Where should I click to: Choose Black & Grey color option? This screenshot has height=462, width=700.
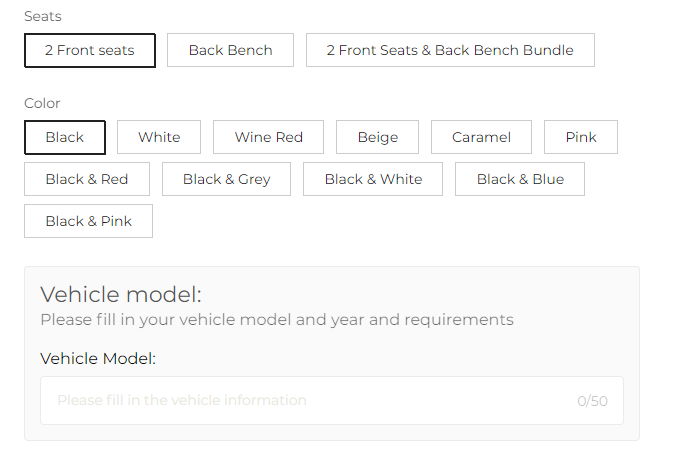coord(226,179)
